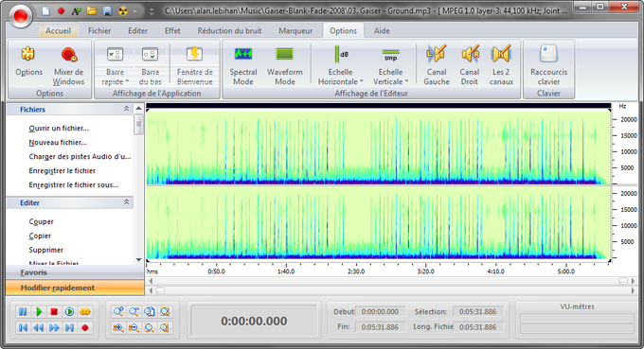Open Mixer de Windows
Image resolution: width=644 pixels, height=349 pixels.
tap(68, 65)
